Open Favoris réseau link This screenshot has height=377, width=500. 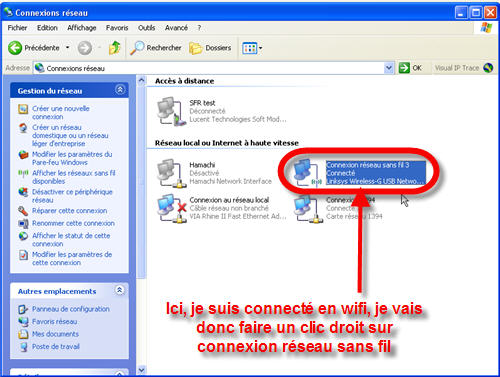(x=55, y=321)
